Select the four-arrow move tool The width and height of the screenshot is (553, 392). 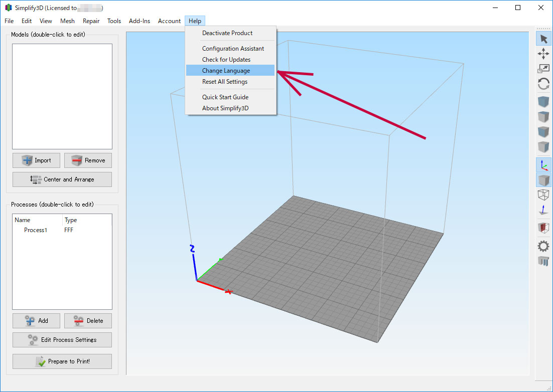(543, 54)
